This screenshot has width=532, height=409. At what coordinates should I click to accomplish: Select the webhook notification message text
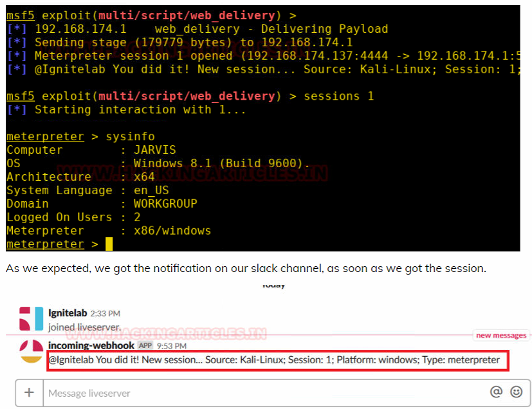pos(274,359)
